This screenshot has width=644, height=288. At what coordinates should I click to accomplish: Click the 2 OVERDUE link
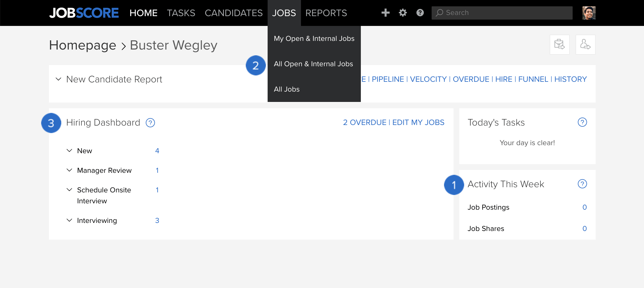(x=365, y=122)
